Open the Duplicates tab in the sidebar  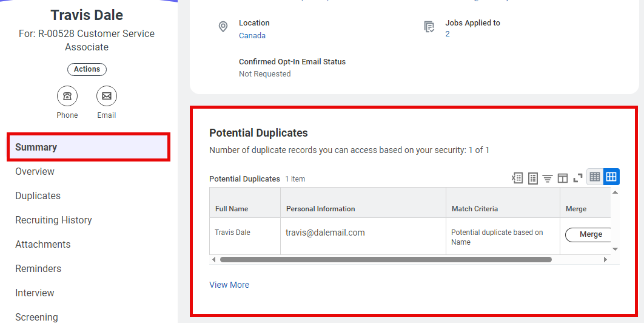pyautogui.click(x=38, y=195)
